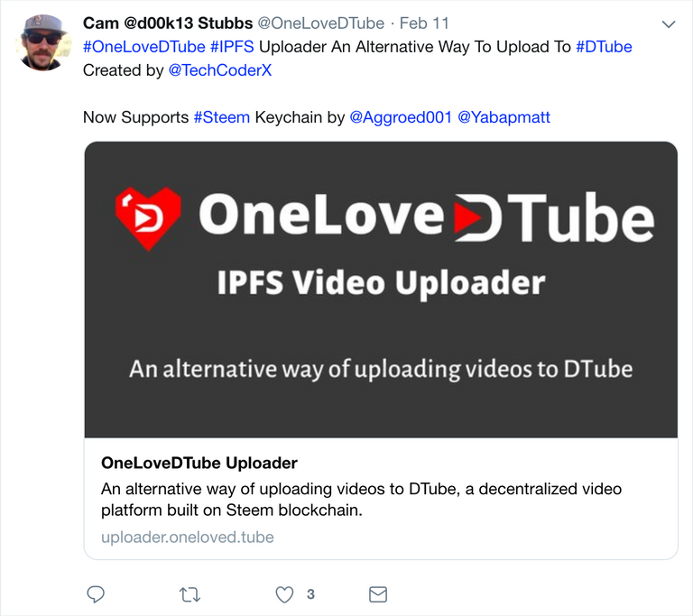Screen dimensions: 693x616
Task: Open the OneLoveDTube Uploader card title
Action: (199, 463)
